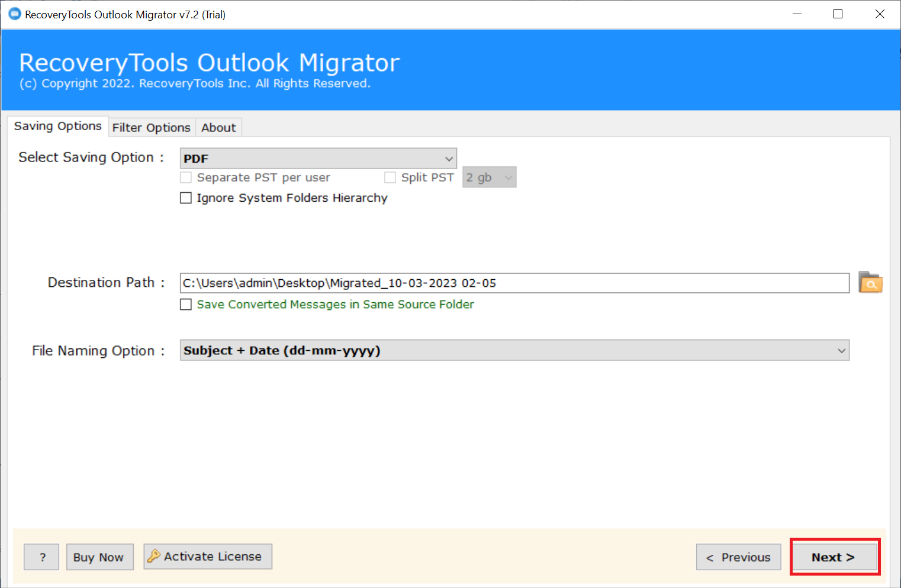
Task: Minimize the Outlook Migrator window
Action: tap(797, 14)
